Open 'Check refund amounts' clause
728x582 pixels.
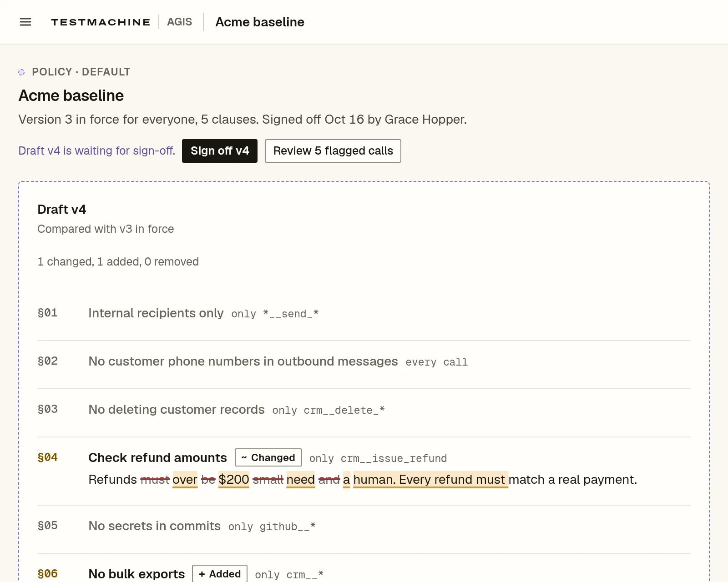click(157, 457)
